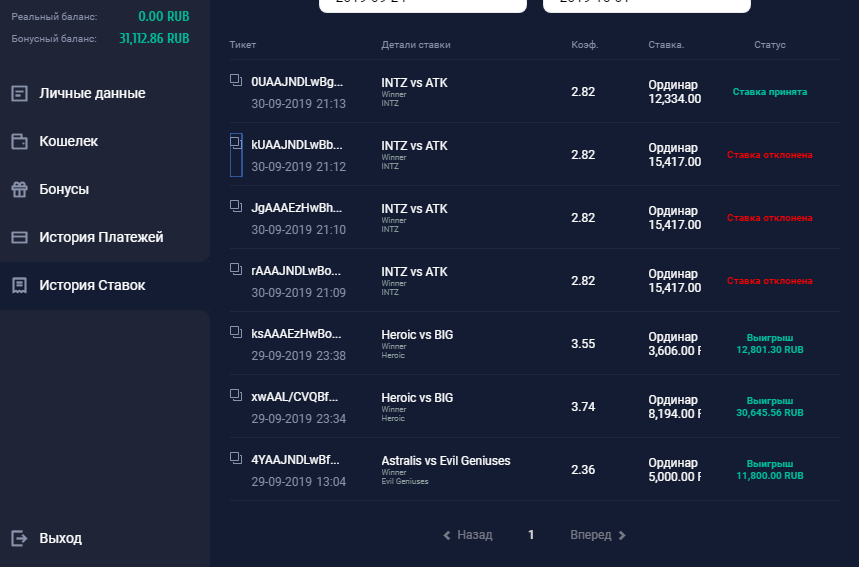
Task: Click the Детали ставки column header
Action: click(x=416, y=45)
